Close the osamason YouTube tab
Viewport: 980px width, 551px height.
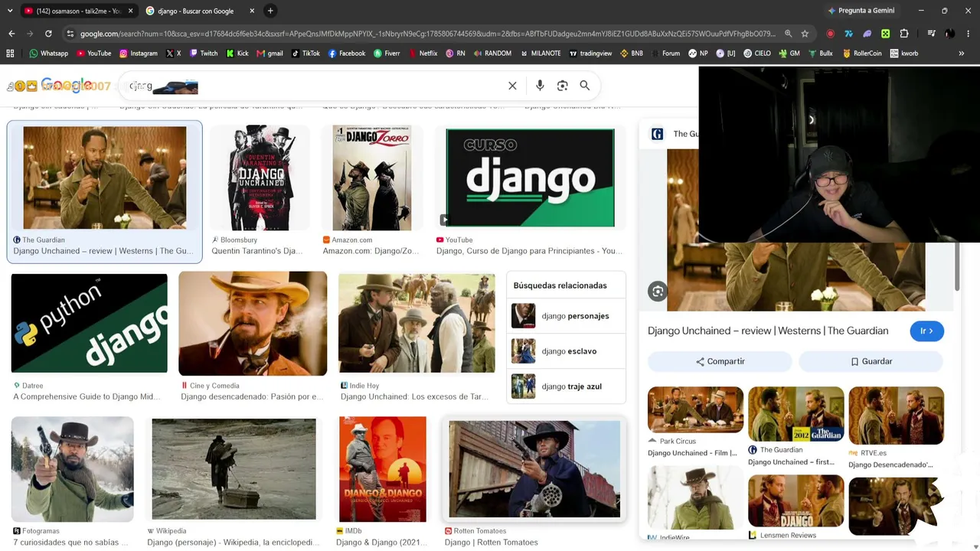[x=130, y=11]
